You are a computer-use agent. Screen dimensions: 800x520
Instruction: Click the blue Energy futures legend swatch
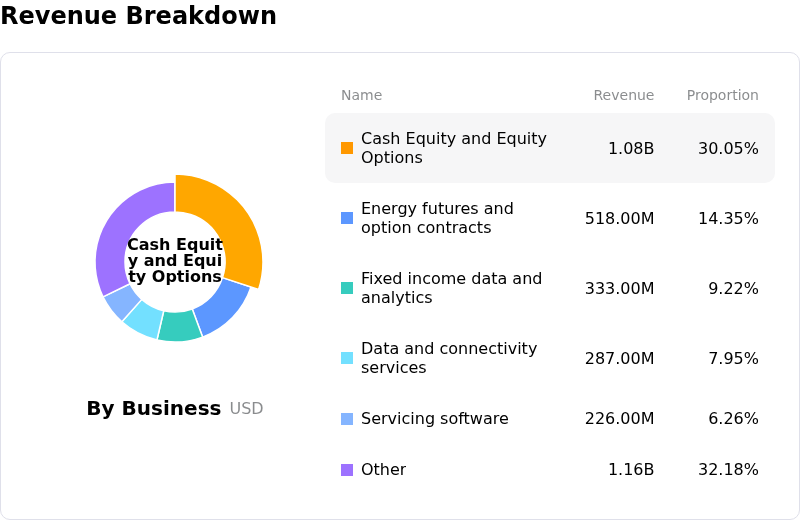click(x=347, y=218)
